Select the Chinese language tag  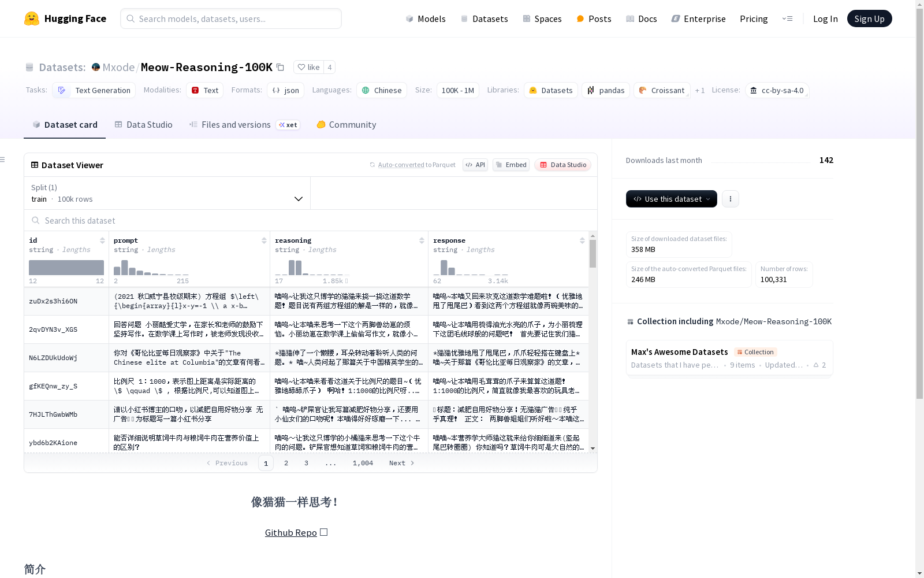(x=382, y=90)
